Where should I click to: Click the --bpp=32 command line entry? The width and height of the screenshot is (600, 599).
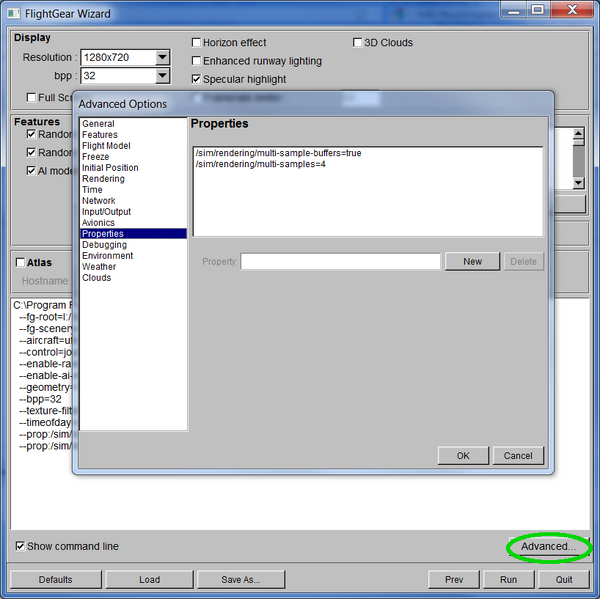click(x=40, y=399)
